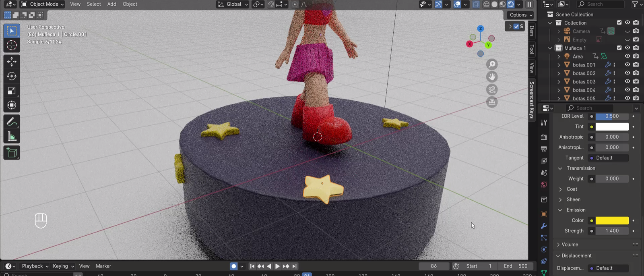Toggle visibility of Area light
This screenshot has width=644, height=276.
tap(627, 56)
